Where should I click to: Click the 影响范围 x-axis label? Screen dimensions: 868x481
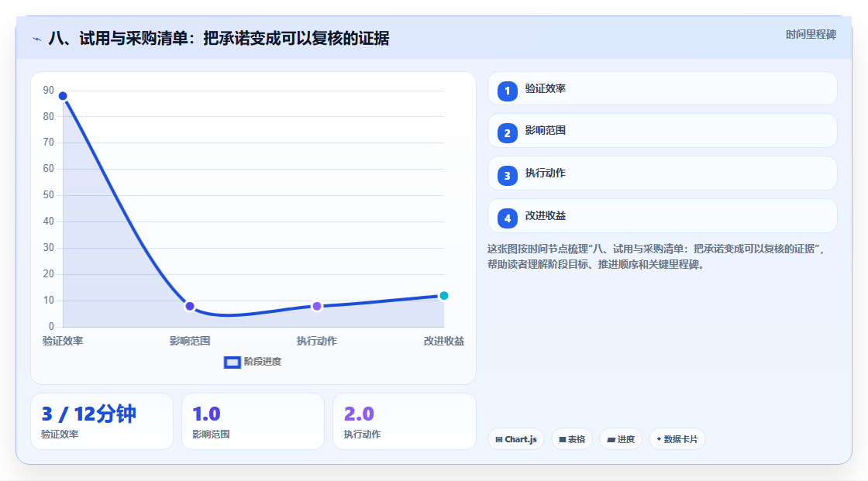pos(190,341)
